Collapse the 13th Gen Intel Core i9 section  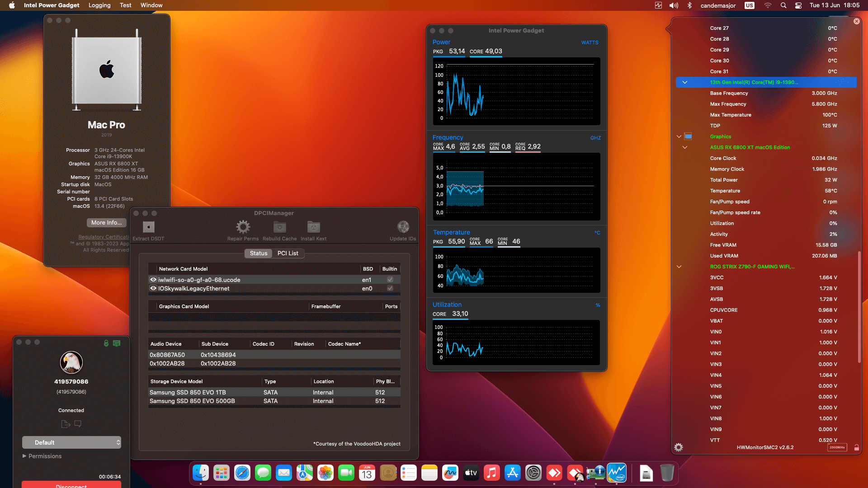pos(685,82)
